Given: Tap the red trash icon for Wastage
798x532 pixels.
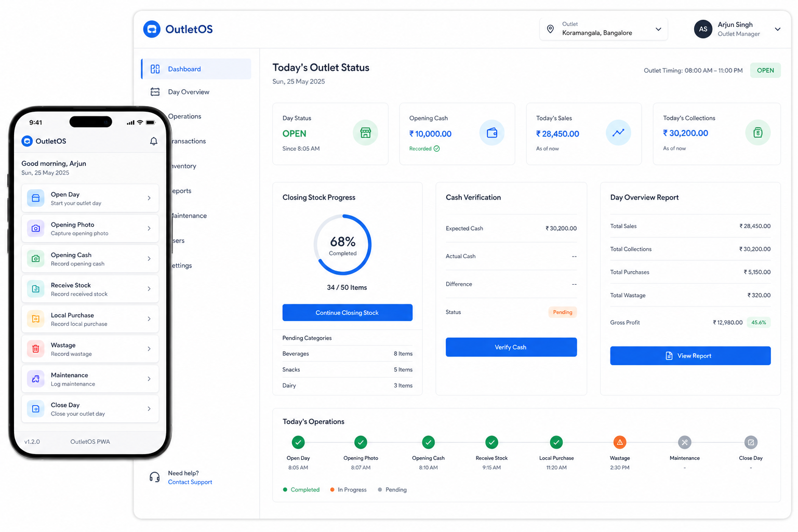Looking at the screenshot, I should 36,349.
